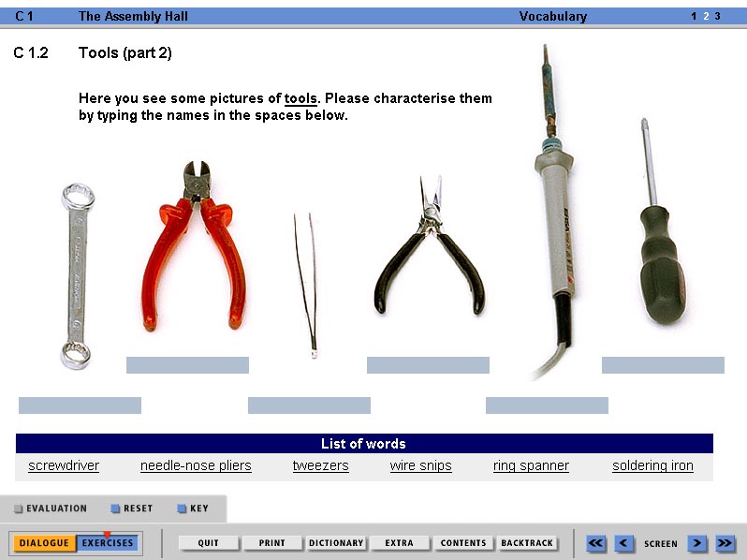
Task: Select 'soldering iron' from word list
Action: coord(652,465)
